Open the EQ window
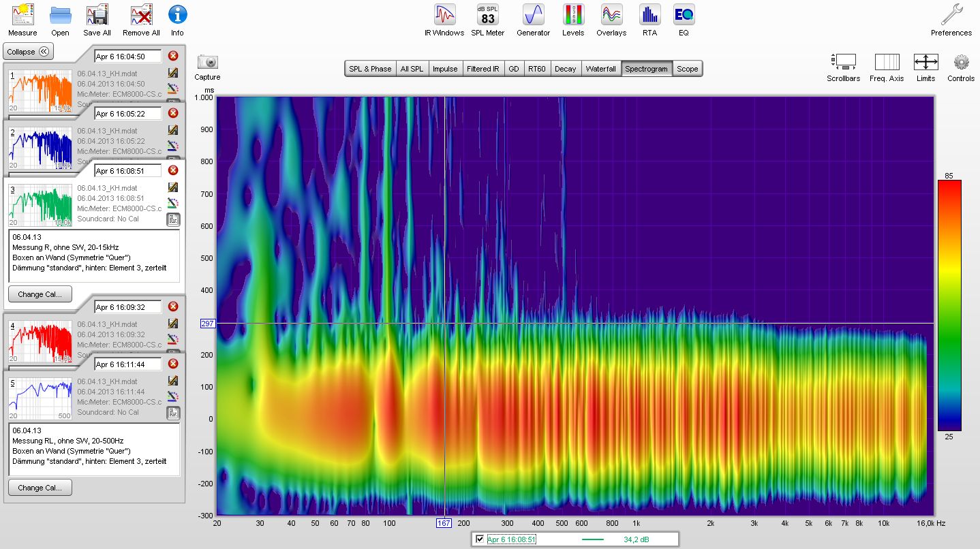This screenshot has width=980, height=549. [684, 20]
